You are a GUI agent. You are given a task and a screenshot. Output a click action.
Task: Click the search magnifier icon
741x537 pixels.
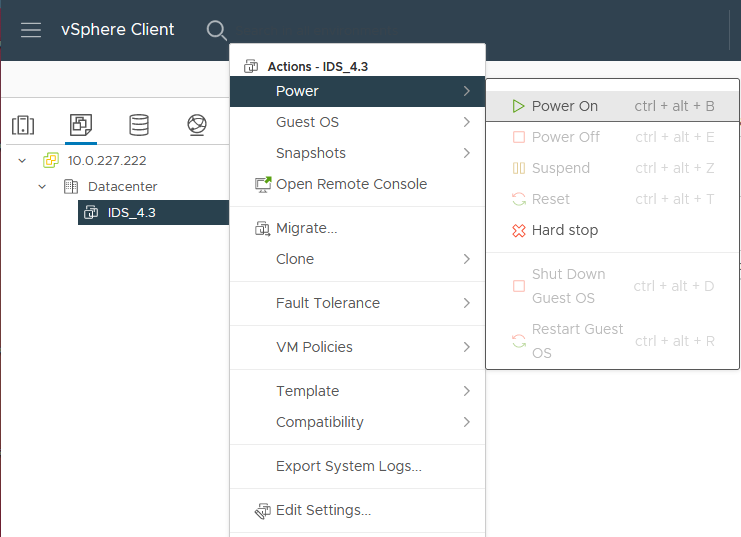pos(216,30)
